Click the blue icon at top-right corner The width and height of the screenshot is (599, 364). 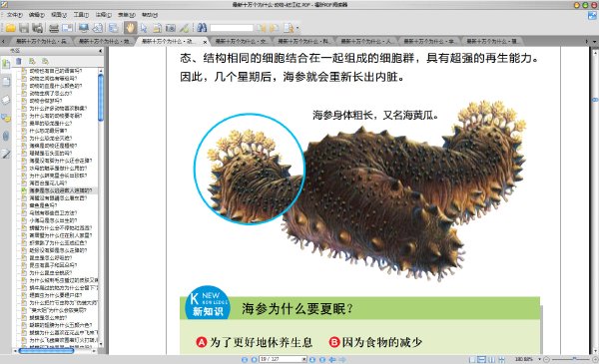[592, 16]
